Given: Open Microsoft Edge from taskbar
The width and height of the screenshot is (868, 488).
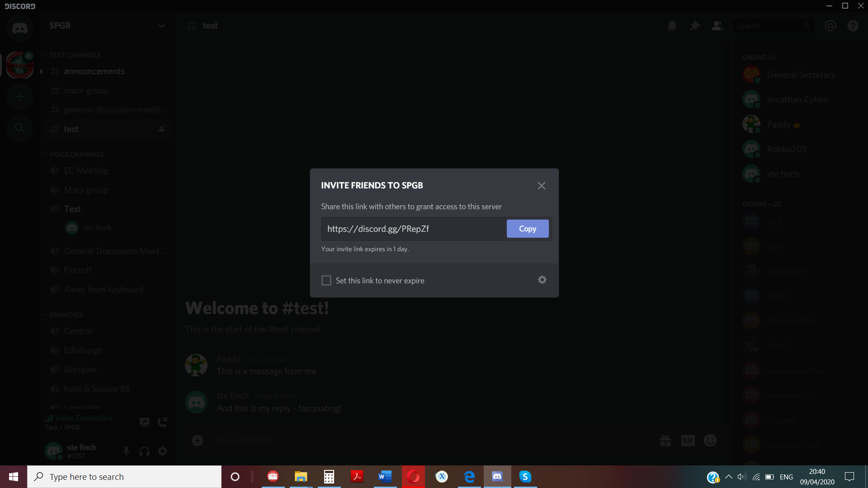Looking at the screenshot, I should click(469, 477).
